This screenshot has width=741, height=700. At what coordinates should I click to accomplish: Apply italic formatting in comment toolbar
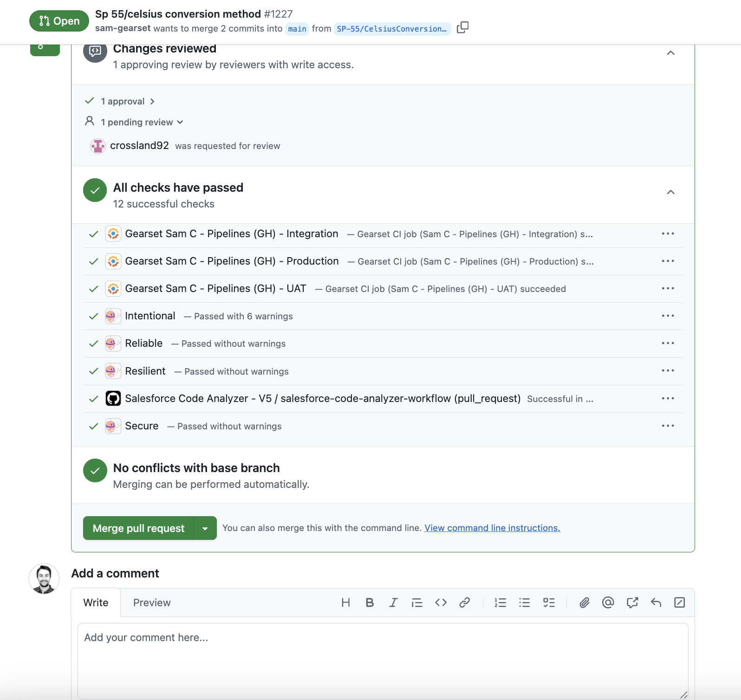(393, 603)
